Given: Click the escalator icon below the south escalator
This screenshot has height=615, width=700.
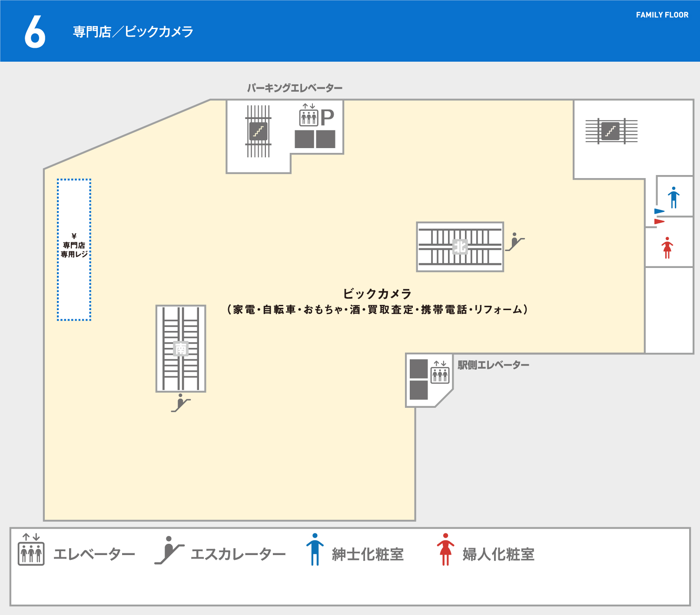Looking at the screenshot, I should click(181, 403).
